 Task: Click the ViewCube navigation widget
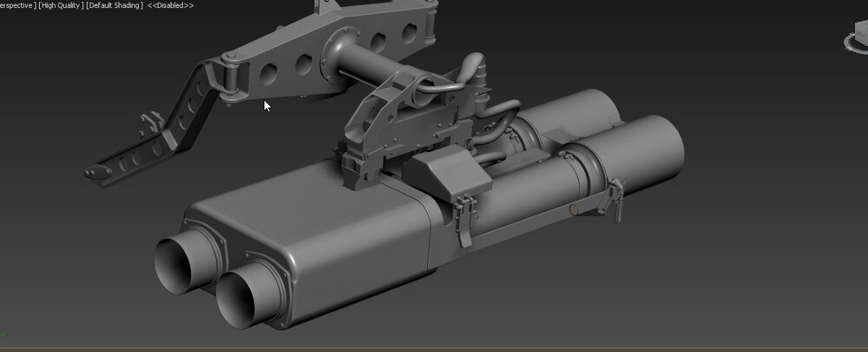[x=857, y=37]
